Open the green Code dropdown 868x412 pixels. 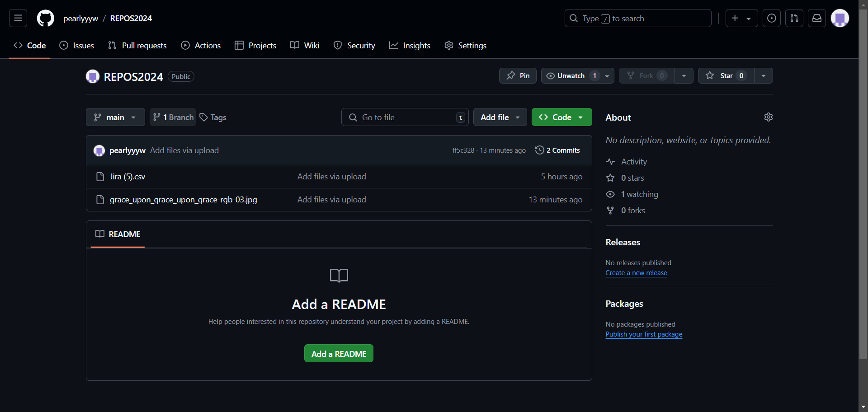pos(561,117)
